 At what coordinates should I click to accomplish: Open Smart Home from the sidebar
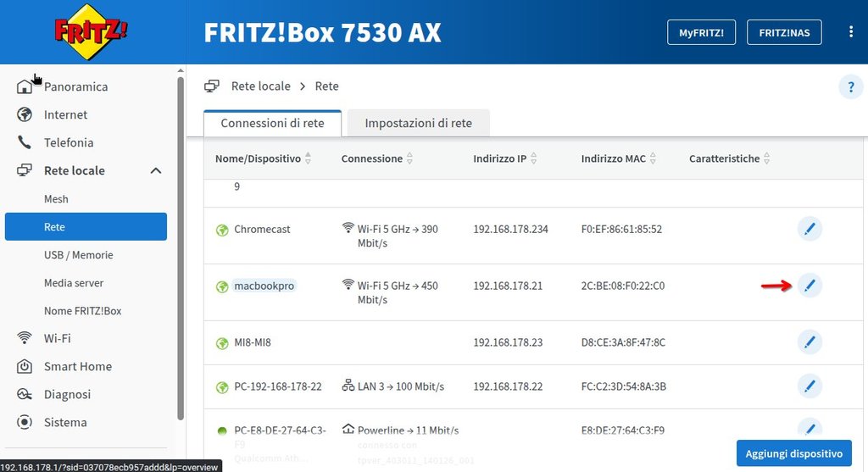[x=77, y=366]
